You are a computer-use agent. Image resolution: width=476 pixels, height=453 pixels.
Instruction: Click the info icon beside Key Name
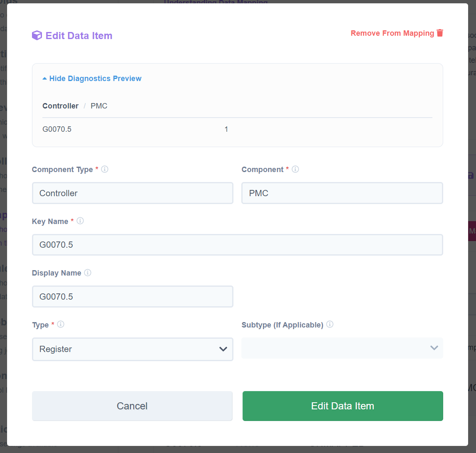[x=80, y=221]
